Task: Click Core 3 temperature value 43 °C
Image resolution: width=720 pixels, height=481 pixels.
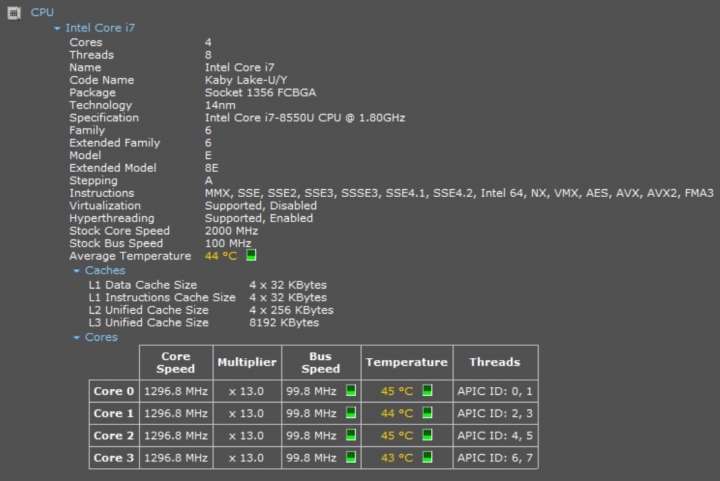Action: (397, 458)
